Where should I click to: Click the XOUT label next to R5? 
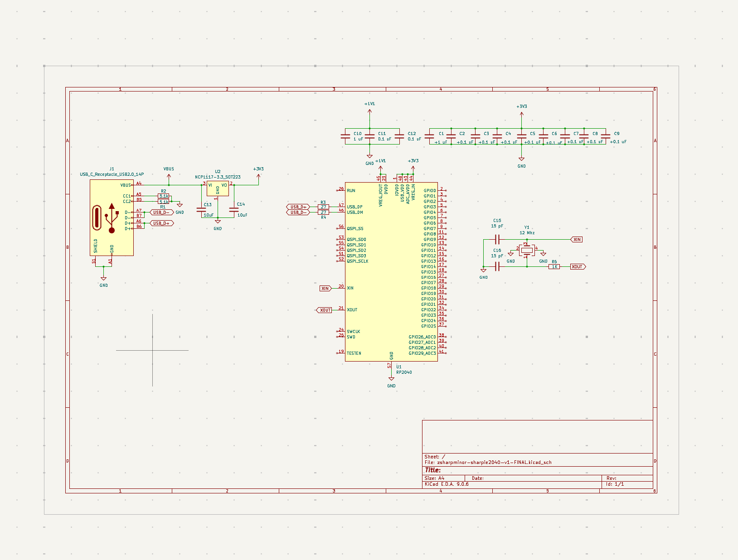click(x=578, y=267)
